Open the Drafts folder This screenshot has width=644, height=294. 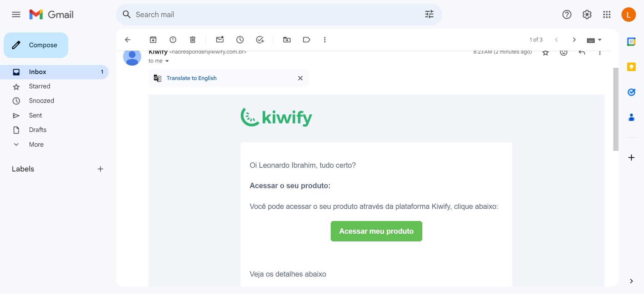click(x=38, y=130)
